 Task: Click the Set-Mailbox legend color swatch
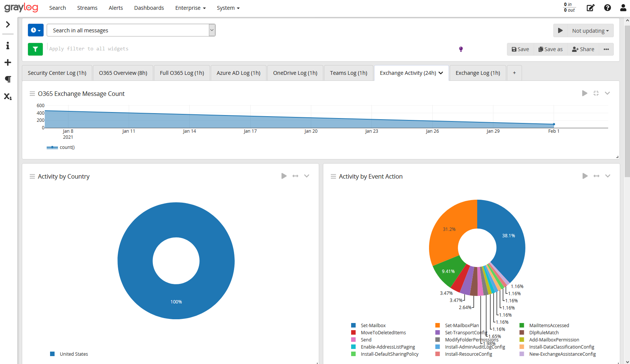tap(353, 325)
